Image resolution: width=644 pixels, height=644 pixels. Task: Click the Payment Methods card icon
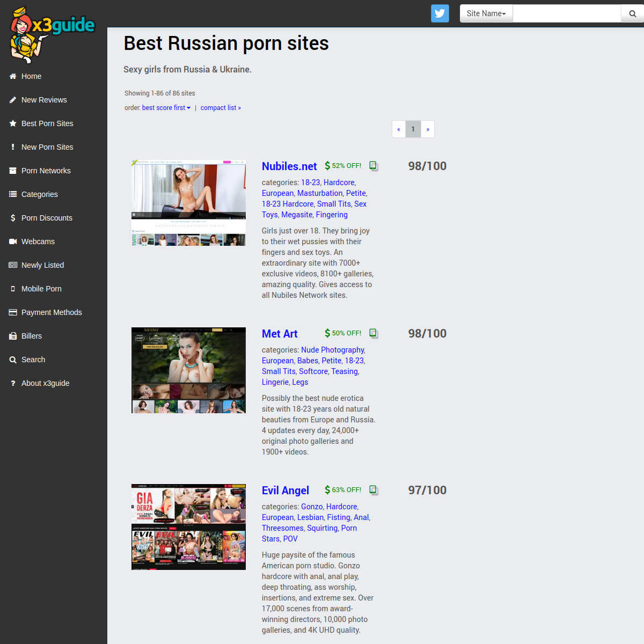pyautogui.click(x=13, y=312)
